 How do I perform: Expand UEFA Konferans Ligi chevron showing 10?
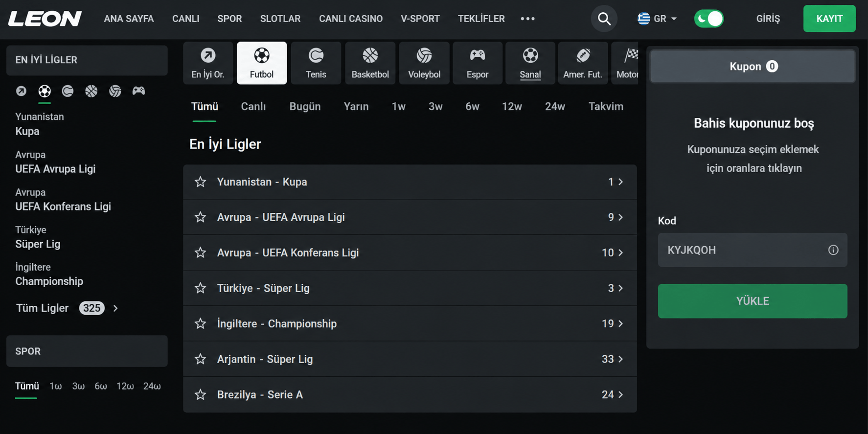620,252
